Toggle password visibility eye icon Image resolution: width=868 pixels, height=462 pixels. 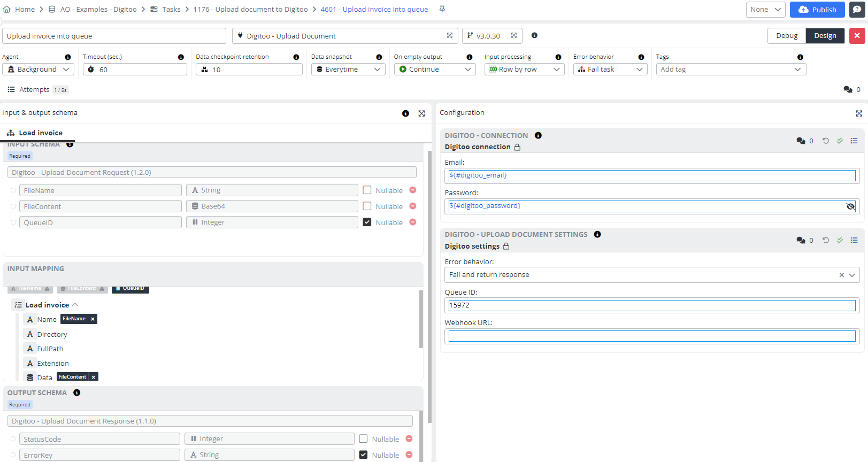click(x=850, y=206)
